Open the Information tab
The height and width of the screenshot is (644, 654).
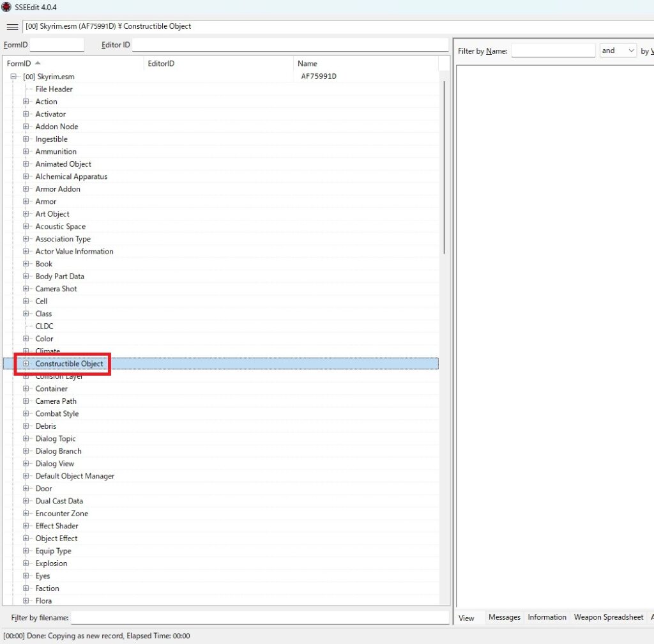[x=547, y=617]
